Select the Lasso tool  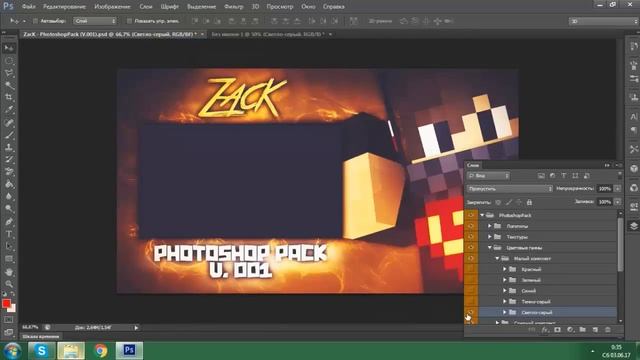pos(9,73)
